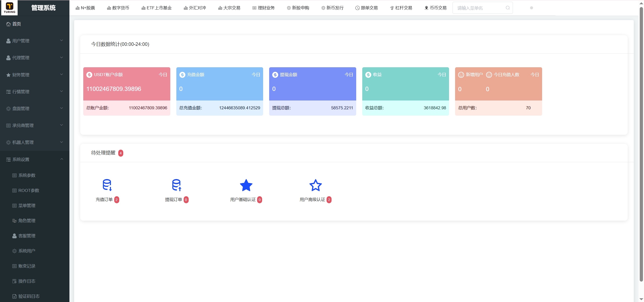The height and width of the screenshot is (302, 644).
Task: Click the smiley icon beside 今日充值人数
Action: click(489, 75)
